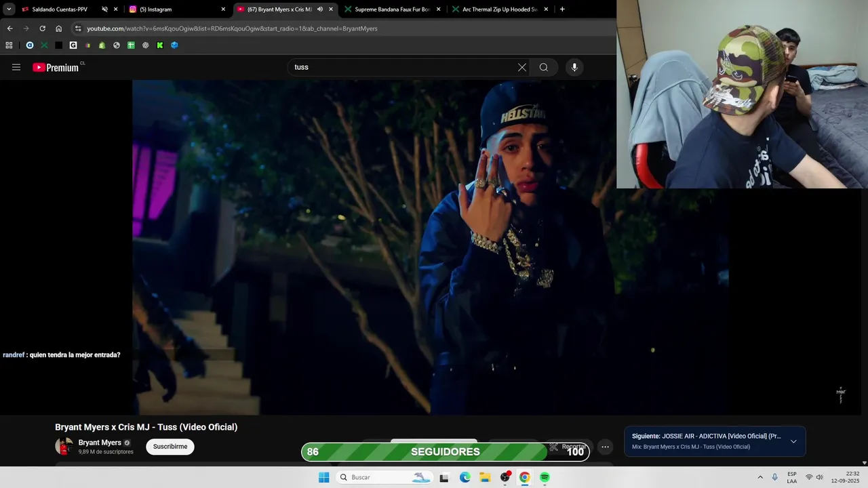Viewport: 868px width, 488px height.
Task: Go back with browser back arrow
Action: pos(9,28)
